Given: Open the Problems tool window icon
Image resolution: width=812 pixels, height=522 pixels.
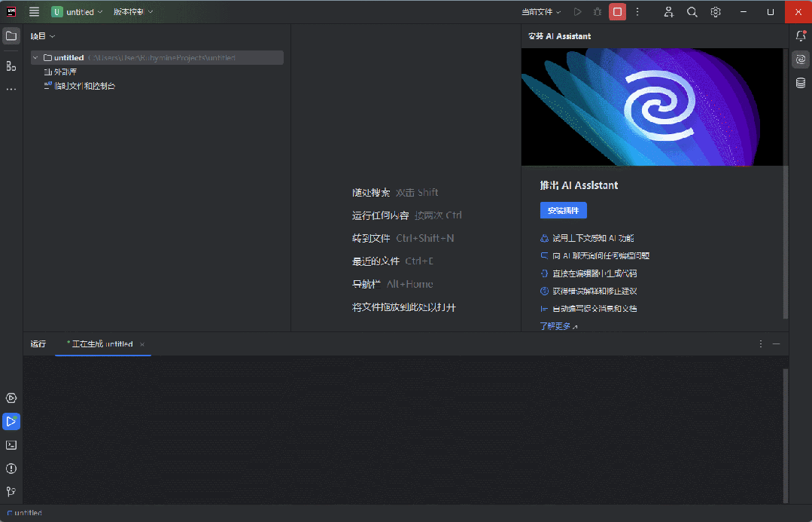Looking at the screenshot, I should tap(11, 469).
